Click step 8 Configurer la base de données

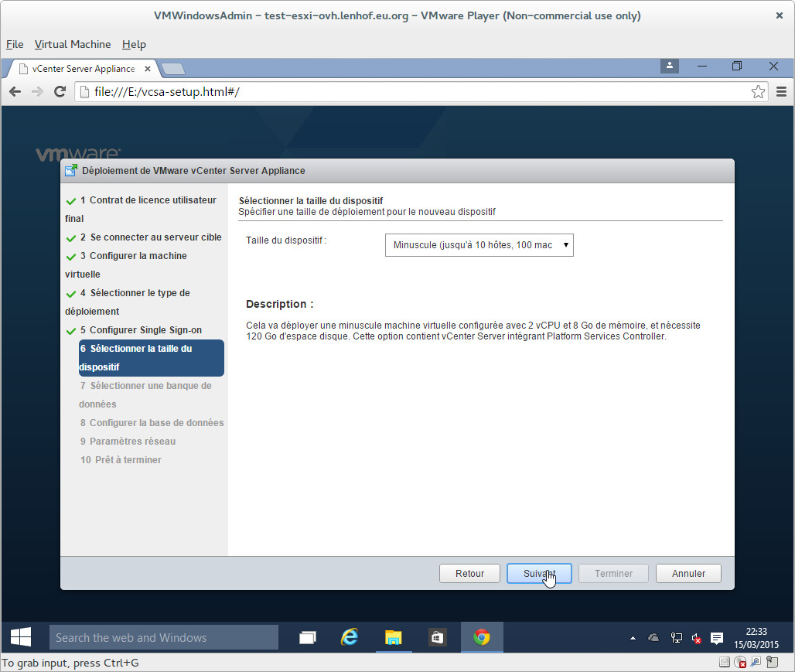tap(151, 423)
